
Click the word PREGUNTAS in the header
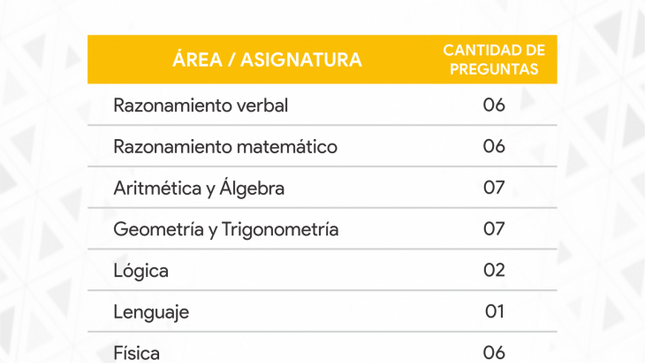[x=494, y=69]
